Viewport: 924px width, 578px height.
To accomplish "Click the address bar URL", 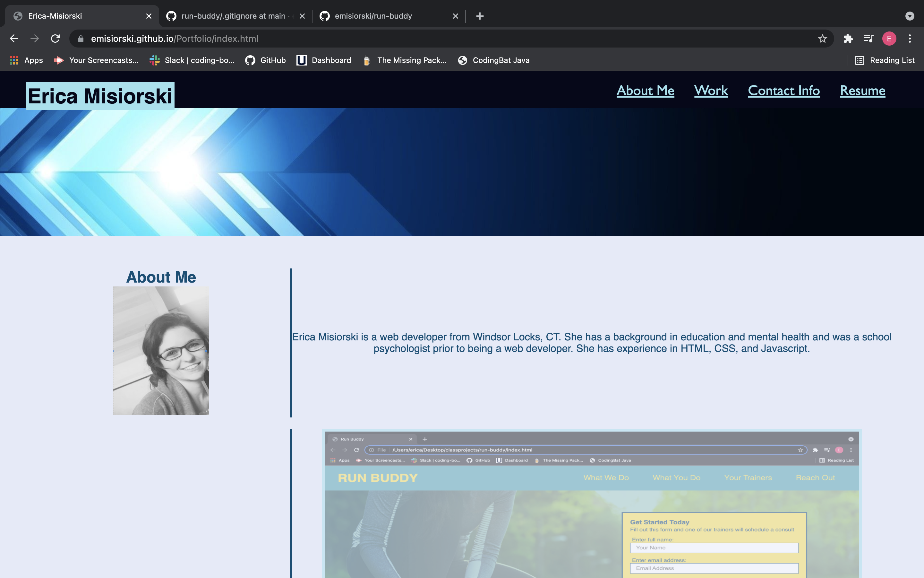I will [175, 39].
